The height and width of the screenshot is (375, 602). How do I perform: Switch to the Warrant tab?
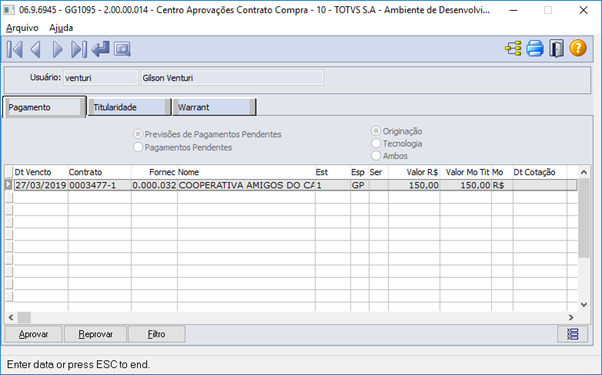214,107
